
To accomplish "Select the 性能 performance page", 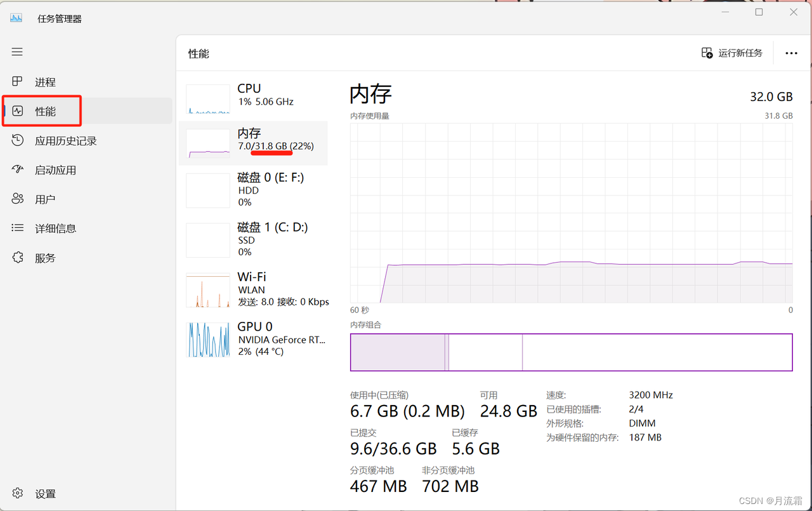I will tap(88, 111).
